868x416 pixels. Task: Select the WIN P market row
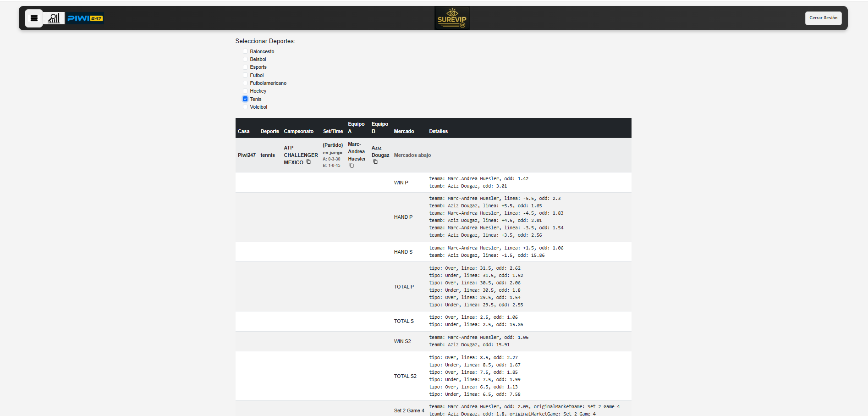(401, 182)
